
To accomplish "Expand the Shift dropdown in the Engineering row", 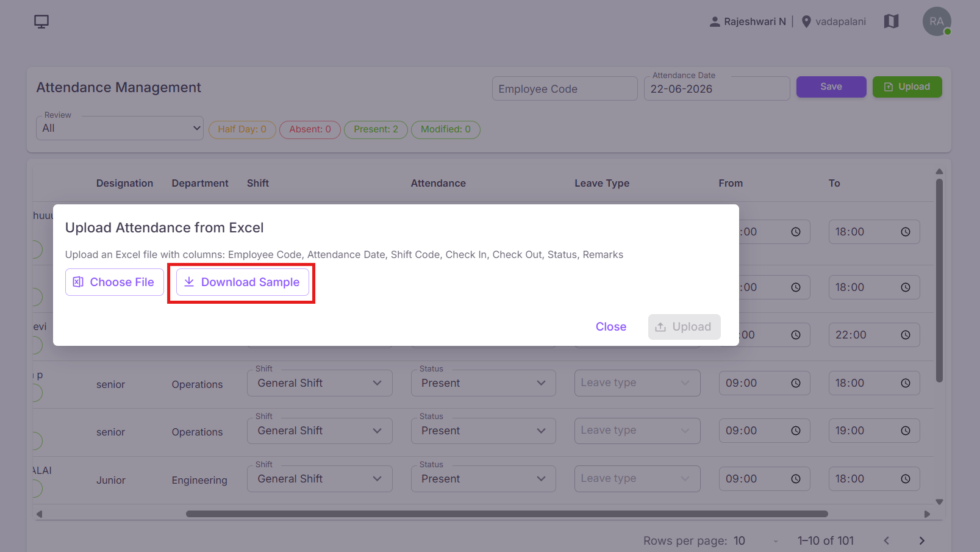I will click(320, 479).
